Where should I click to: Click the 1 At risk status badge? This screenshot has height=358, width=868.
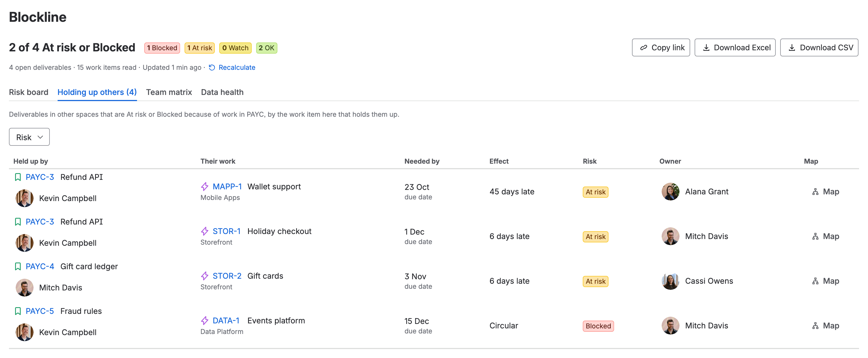click(199, 48)
